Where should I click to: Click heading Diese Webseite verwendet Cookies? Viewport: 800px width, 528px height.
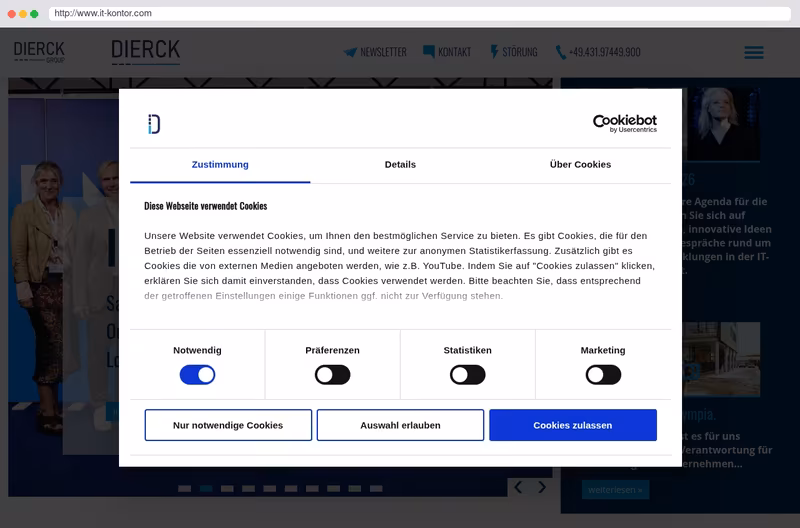click(206, 206)
